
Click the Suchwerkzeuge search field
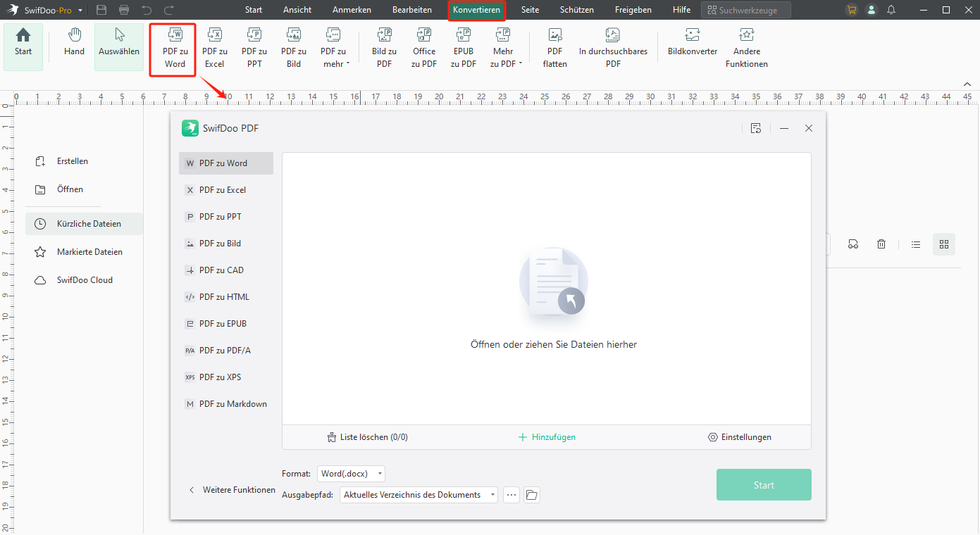[x=746, y=10]
